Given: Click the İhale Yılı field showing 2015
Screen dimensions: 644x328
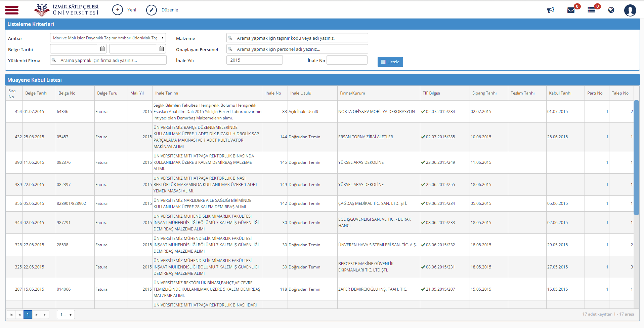Looking at the screenshot, I should click(x=255, y=60).
